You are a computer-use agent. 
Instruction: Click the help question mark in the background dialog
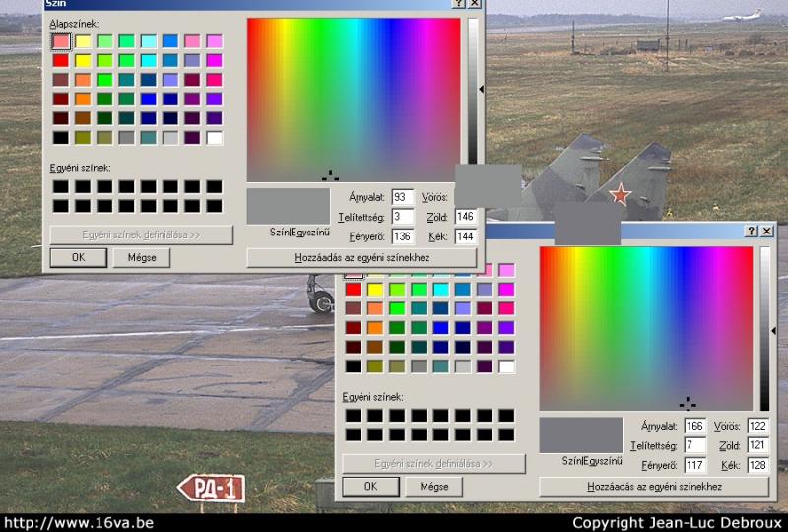pyautogui.click(x=752, y=231)
